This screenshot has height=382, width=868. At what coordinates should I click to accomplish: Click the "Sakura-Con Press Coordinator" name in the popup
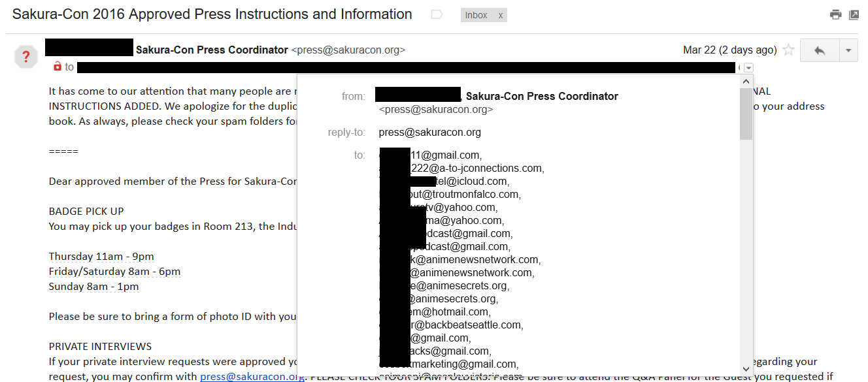[x=542, y=96]
